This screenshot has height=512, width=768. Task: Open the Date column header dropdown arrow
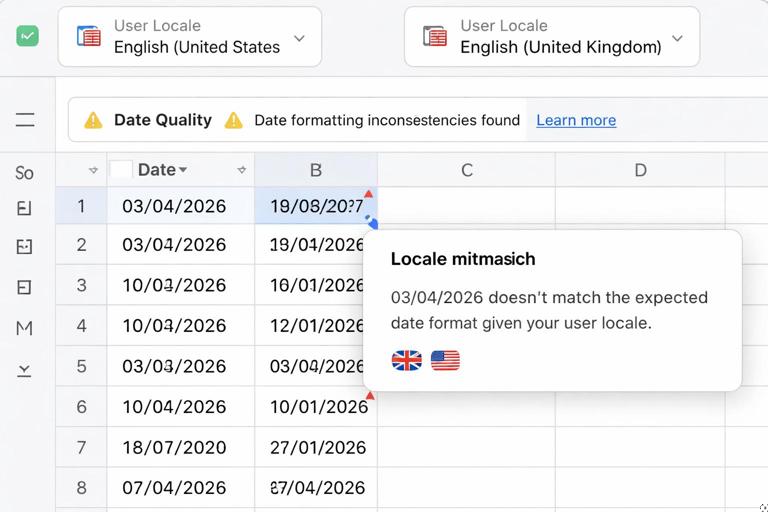coord(183,170)
